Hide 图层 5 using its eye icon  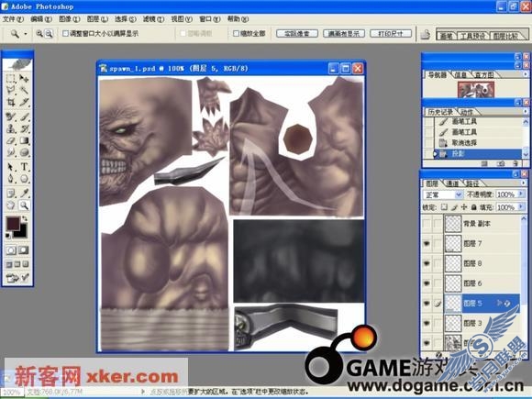pyautogui.click(x=427, y=304)
